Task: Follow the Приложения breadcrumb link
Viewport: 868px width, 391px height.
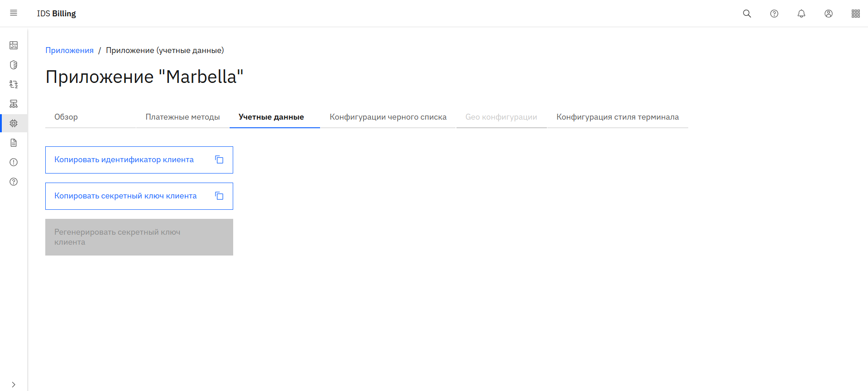Action: (69, 50)
